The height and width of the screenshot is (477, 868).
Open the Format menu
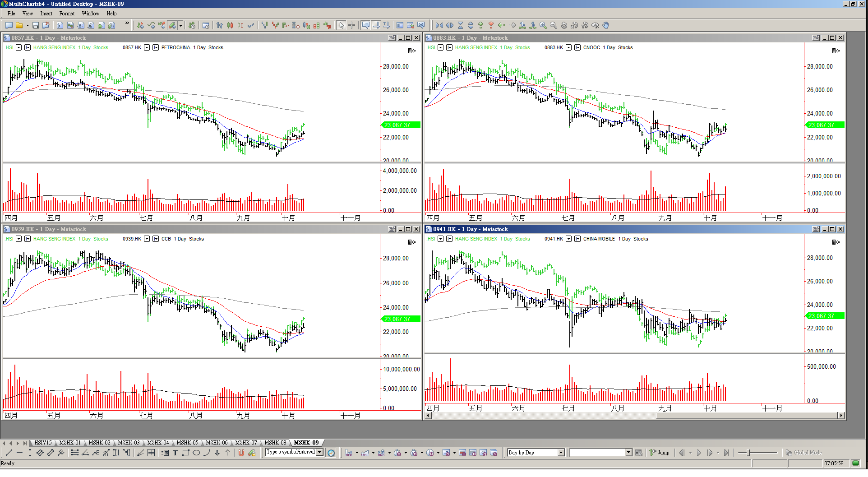(x=67, y=14)
